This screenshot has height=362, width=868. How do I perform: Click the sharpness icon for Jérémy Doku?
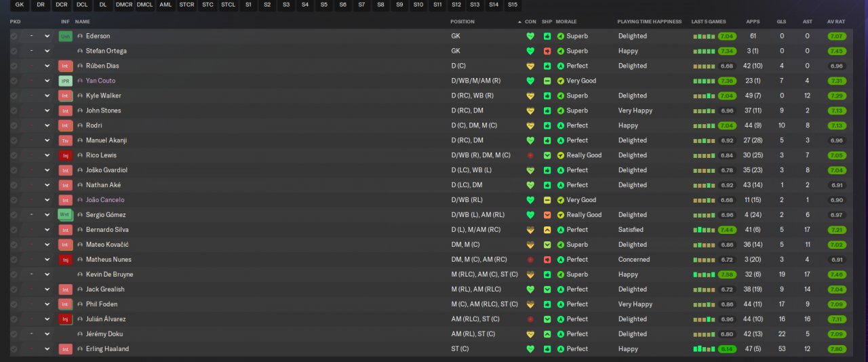547,334
